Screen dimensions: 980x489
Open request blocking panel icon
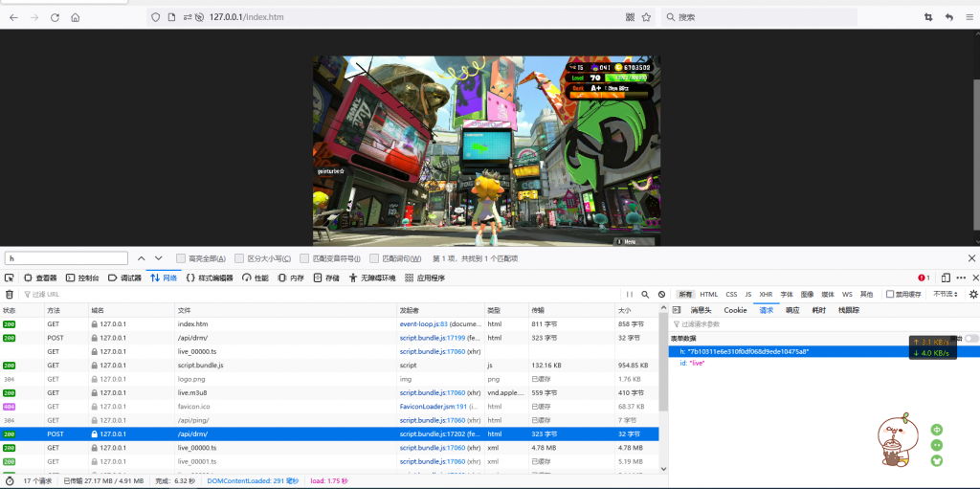[661, 295]
